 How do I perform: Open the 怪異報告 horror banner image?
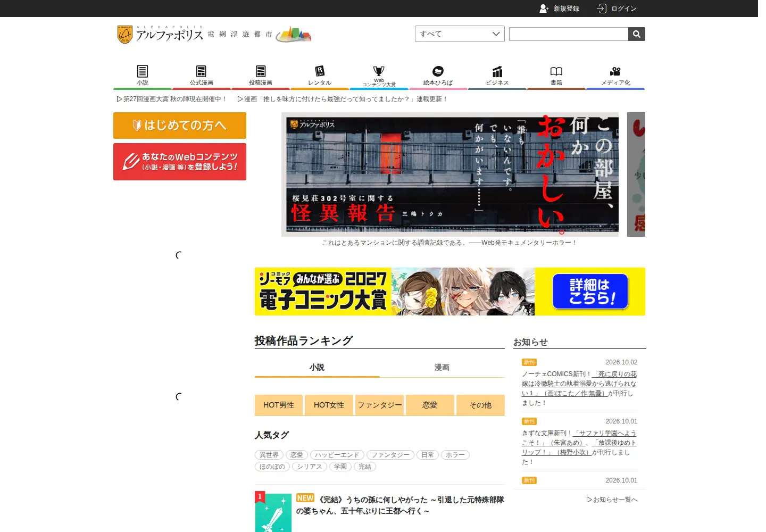(450, 174)
